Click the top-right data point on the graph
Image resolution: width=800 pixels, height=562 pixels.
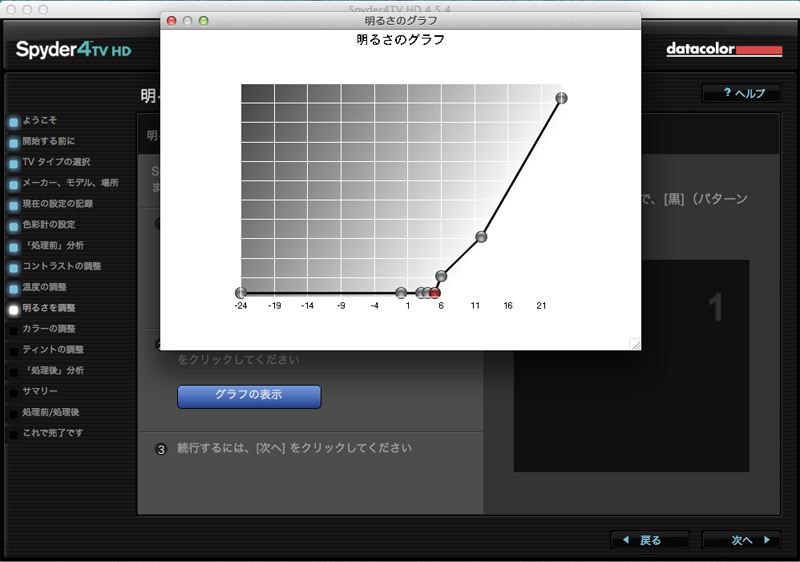pyautogui.click(x=561, y=98)
